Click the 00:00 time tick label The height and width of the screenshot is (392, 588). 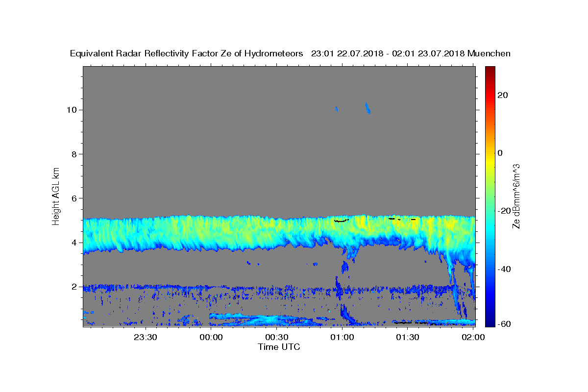tap(212, 337)
